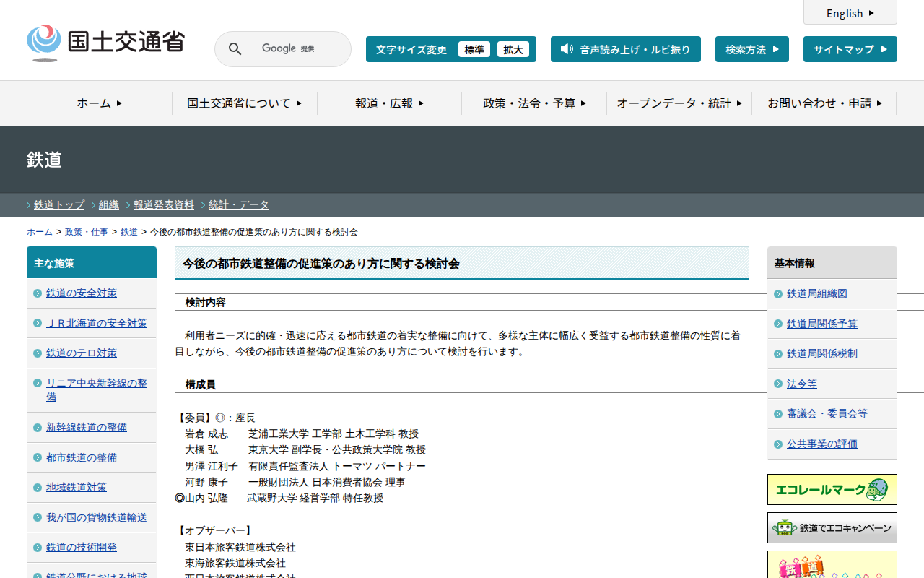Expand the 国土交通省について menu
Image resolution: width=924 pixels, height=578 pixels.
[244, 103]
